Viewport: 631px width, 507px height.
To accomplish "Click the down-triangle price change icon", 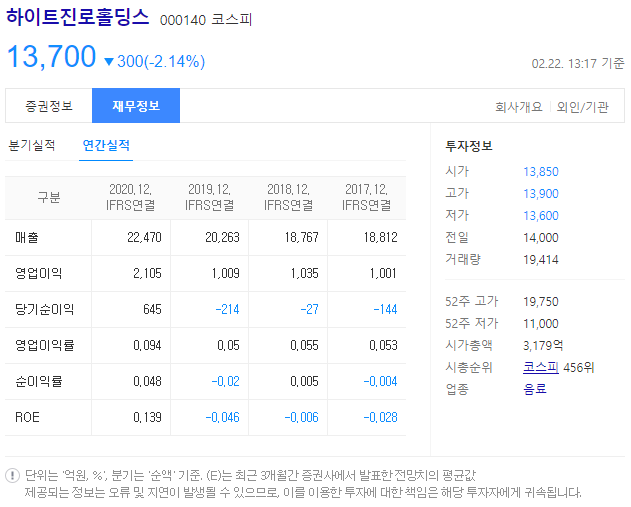I will point(109,62).
